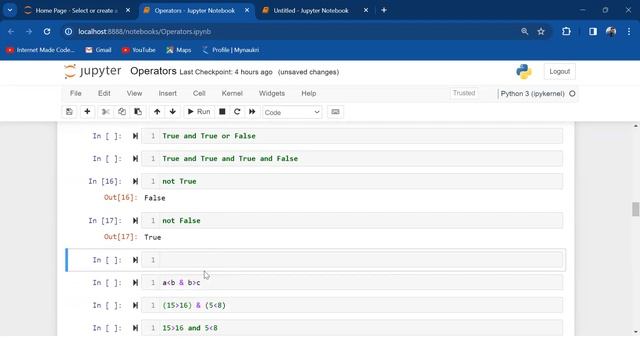Open a new browser tab

[x=384, y=11]
